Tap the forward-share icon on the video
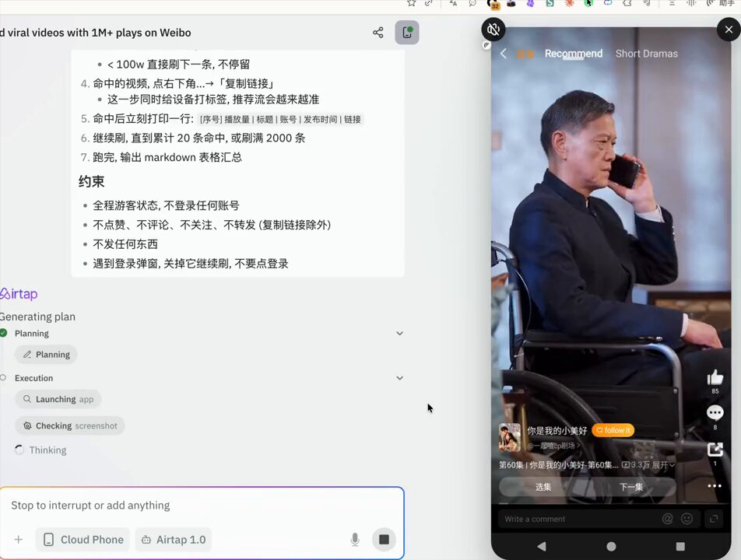This screenshot has height=560, width=741. tap(715, 449)
